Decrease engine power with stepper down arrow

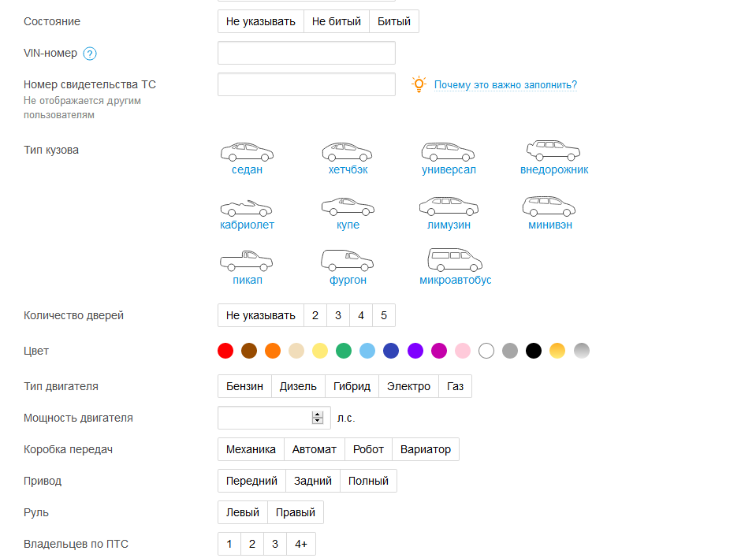coord(318,422)
